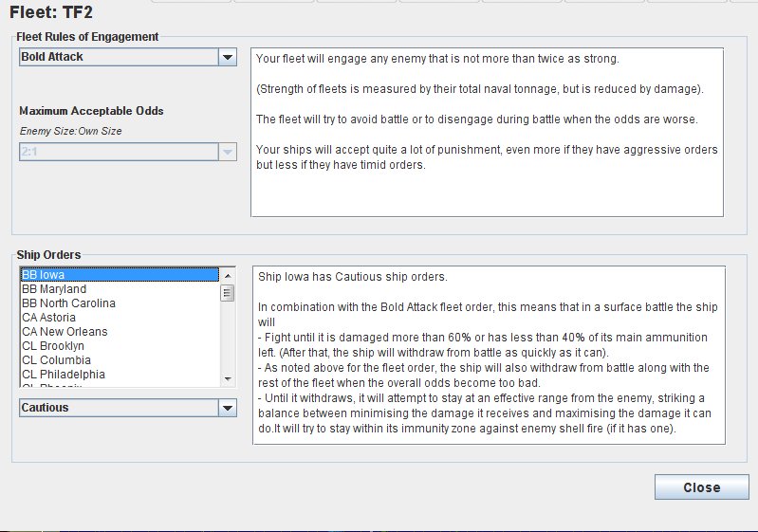
Task: Choose BB North Carolina from the ship list
Action: pos(120,303)
